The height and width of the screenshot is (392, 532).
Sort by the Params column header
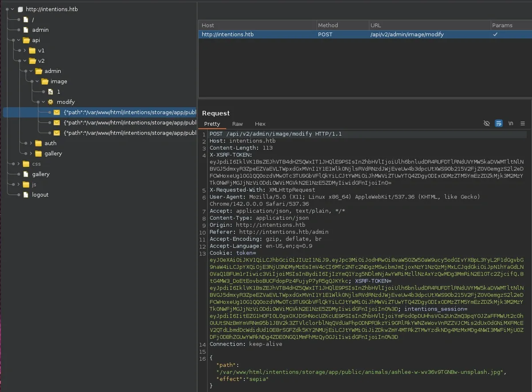click(x=511, y=25)
